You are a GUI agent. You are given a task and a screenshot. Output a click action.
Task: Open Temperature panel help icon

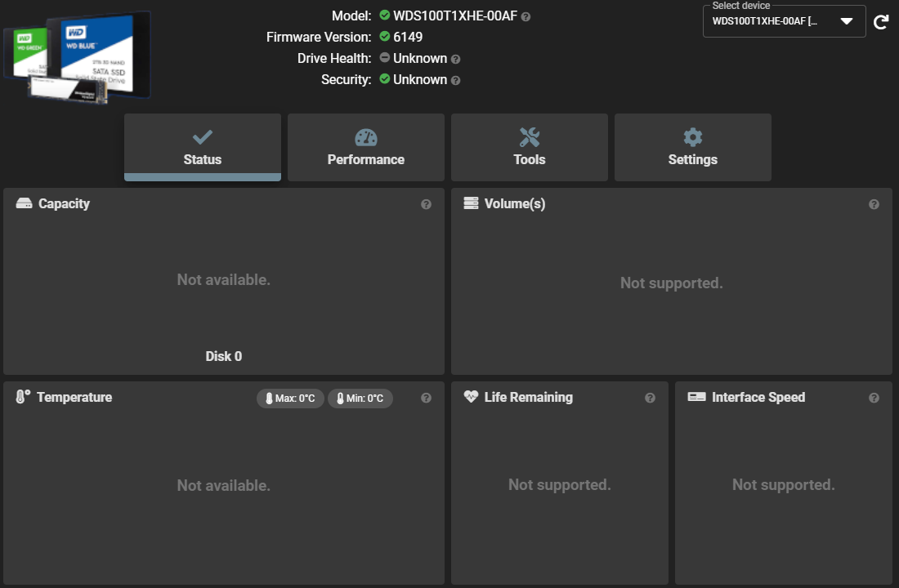[426, 398]
